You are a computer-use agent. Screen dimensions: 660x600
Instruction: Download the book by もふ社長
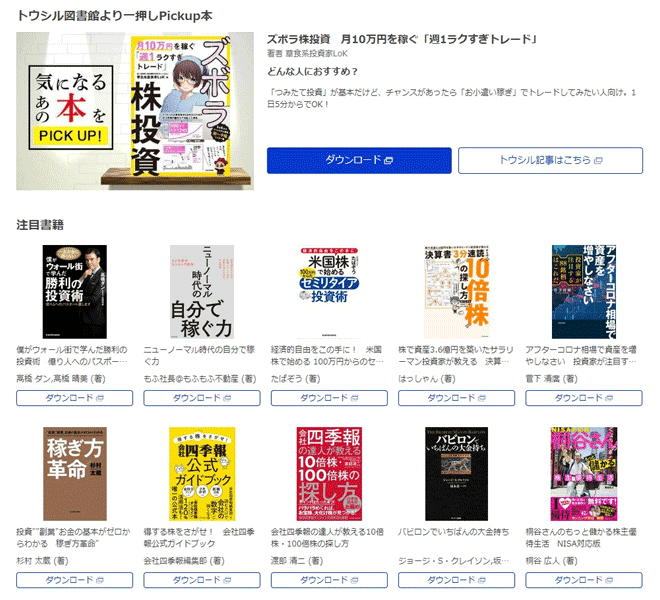[x=202, y=398]
